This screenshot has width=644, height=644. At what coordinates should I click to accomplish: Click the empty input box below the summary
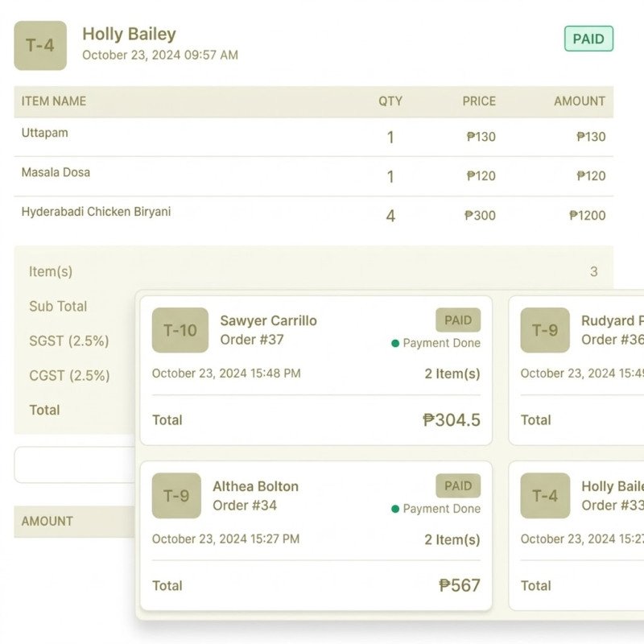coord(75,464)
